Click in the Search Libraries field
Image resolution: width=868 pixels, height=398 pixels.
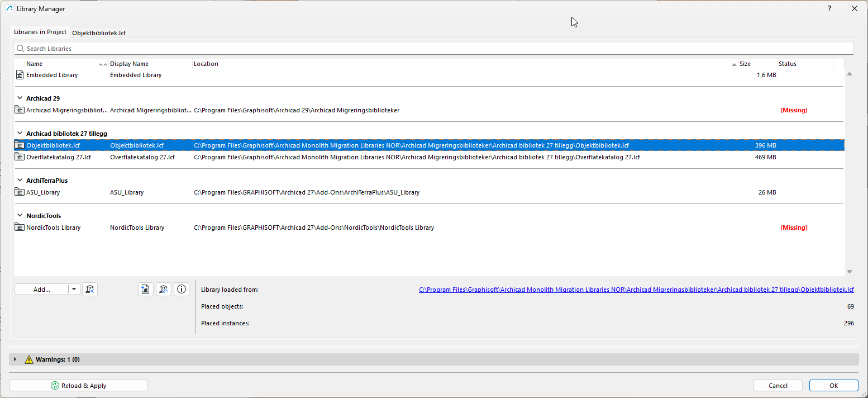pyautogui.click(x=436, y=49)
